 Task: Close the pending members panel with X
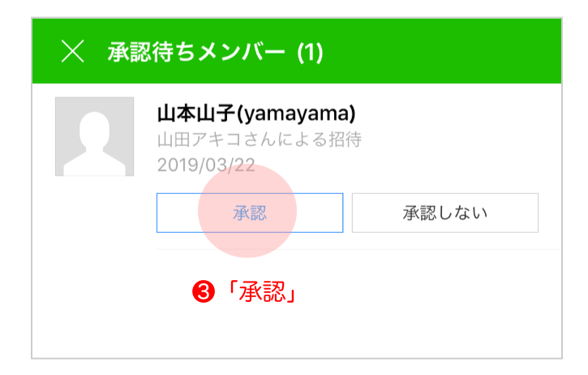(x=73, y=51)
